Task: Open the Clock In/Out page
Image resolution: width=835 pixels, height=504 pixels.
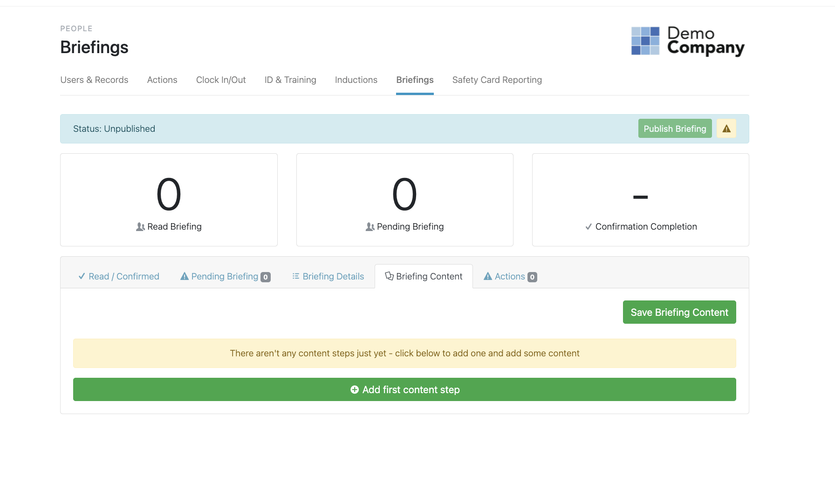Action: 221,80
